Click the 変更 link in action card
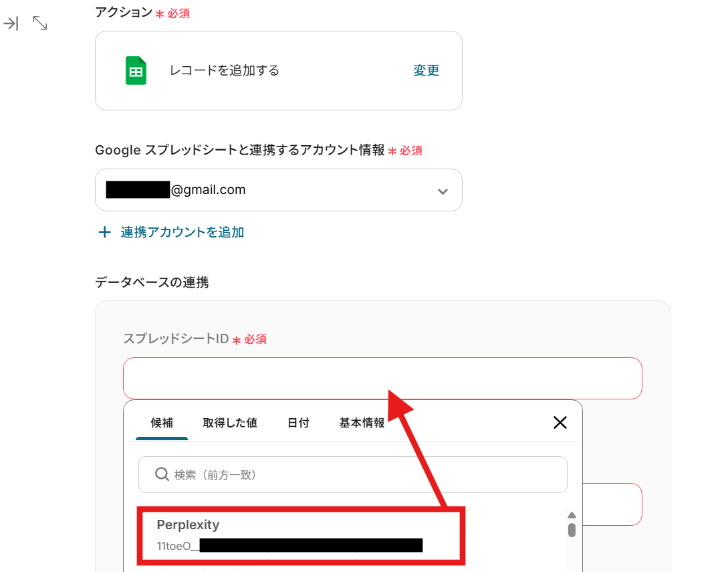This screenshot has width=728, height=572. point(427,70)
